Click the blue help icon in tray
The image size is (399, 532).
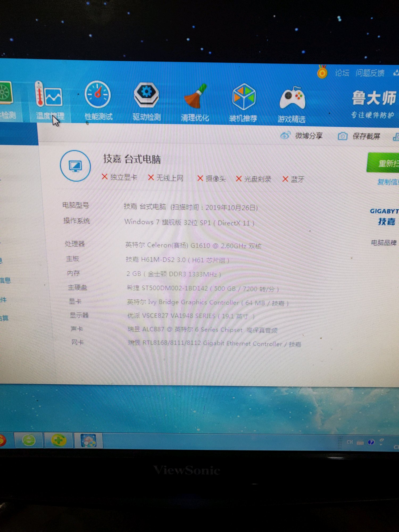click(x=371, y=442)
